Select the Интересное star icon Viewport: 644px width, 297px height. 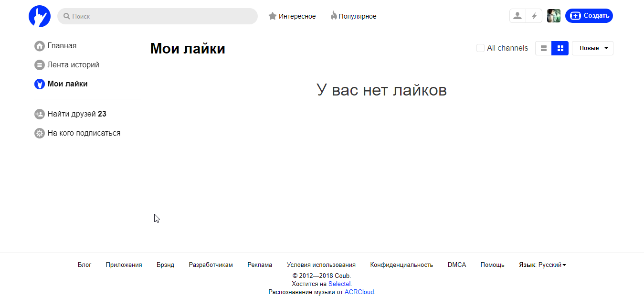tap(273, 16)
